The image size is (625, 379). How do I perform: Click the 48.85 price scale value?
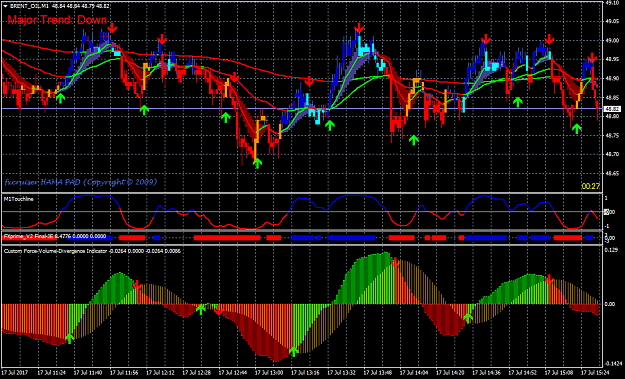pyautogui.click(x=611, y=97)
